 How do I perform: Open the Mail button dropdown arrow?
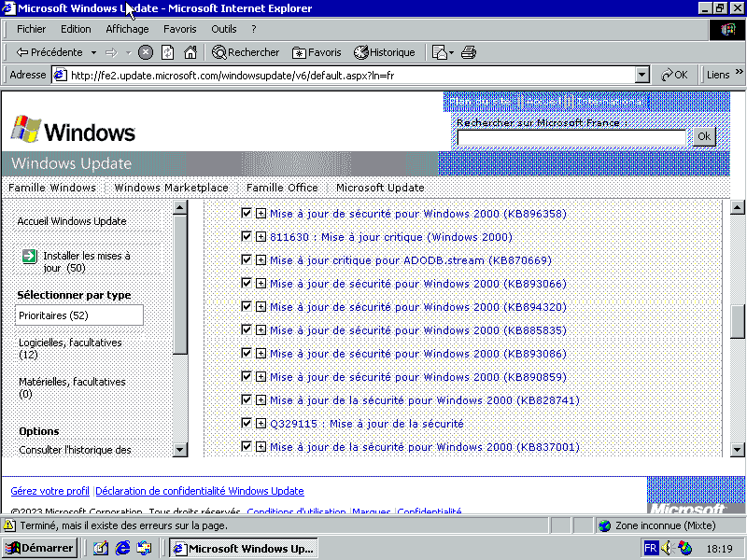[451, 52]
